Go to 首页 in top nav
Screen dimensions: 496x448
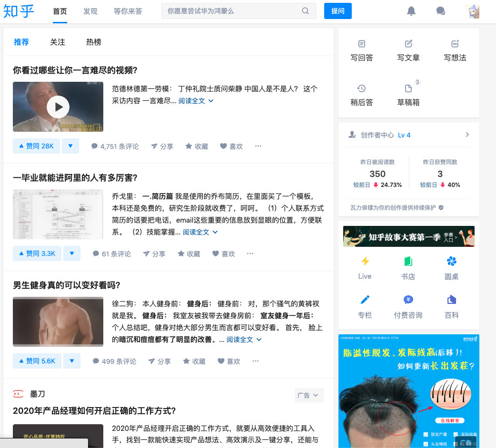click(x=60, y=11)
